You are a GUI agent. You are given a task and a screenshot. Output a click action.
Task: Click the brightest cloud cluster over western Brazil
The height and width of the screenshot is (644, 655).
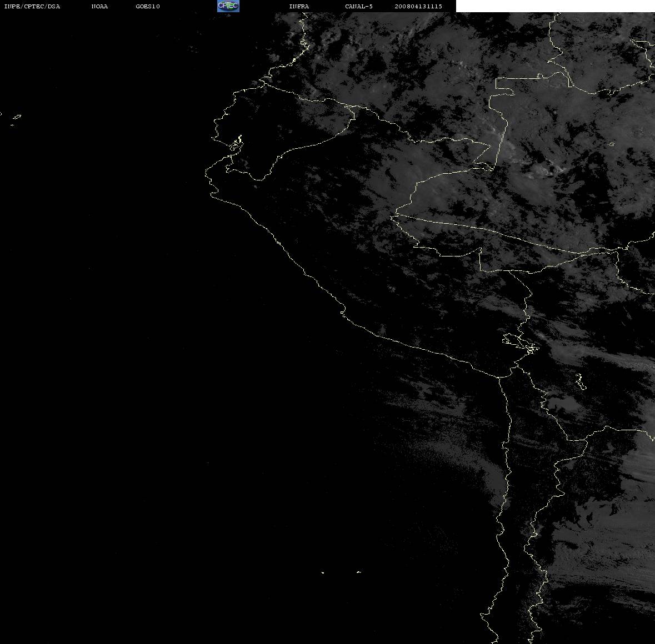[x=547, y=170]
